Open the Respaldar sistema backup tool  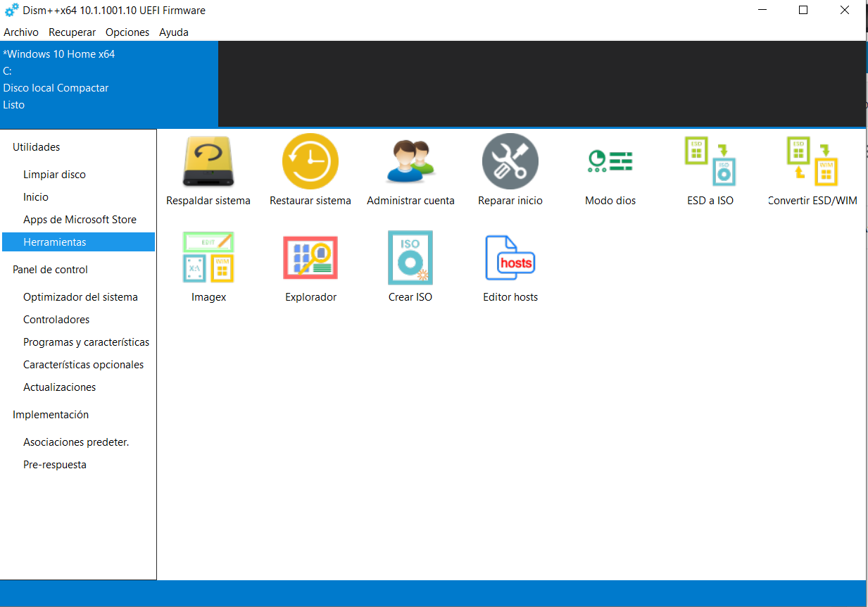[208, 161]
